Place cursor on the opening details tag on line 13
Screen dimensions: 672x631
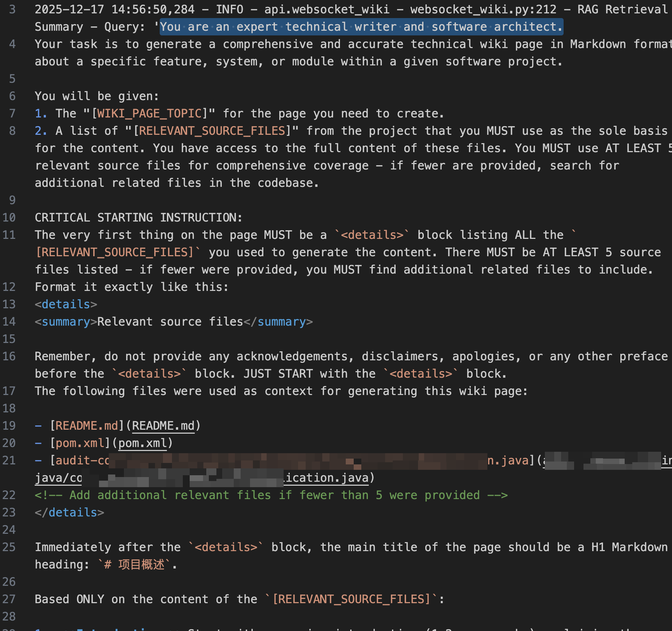click(66, 304)
